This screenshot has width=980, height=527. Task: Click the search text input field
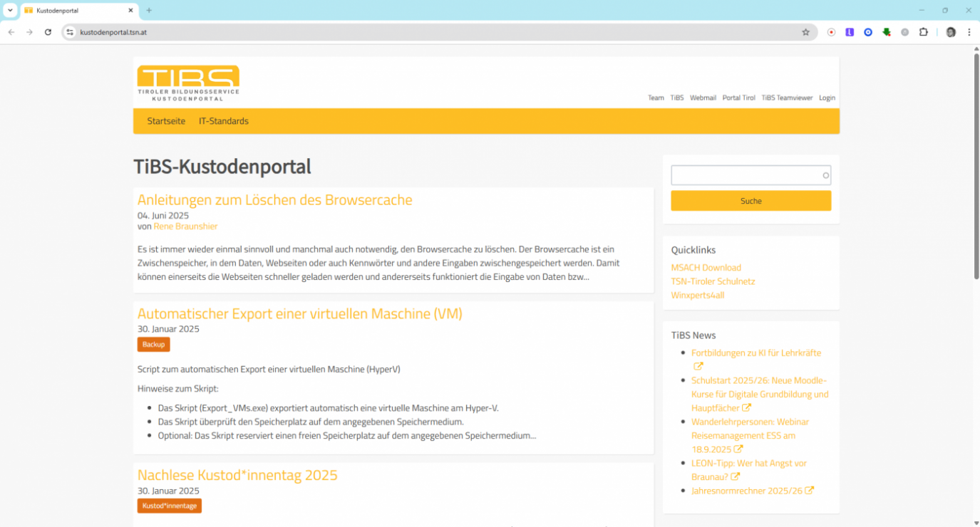pyautogui.click(x=746, y=175)
